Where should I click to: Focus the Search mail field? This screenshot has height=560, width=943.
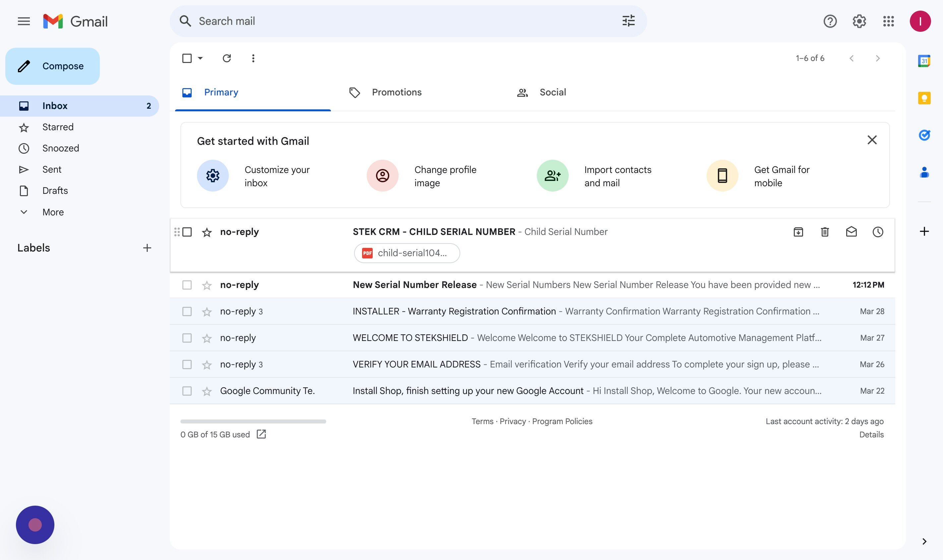(x=408, y=21)
